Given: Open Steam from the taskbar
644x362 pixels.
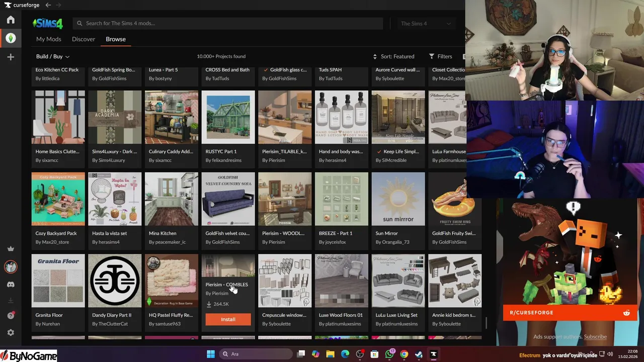Looking at the screenshot, I should point(419,354).
